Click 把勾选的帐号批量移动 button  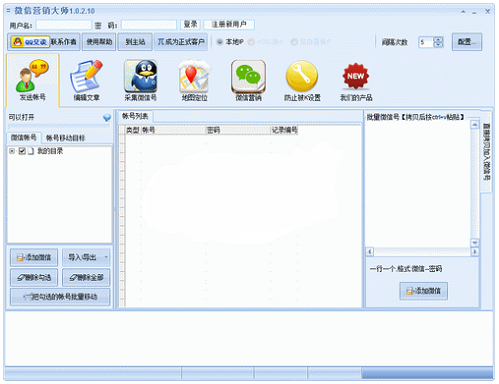(60, 297)
